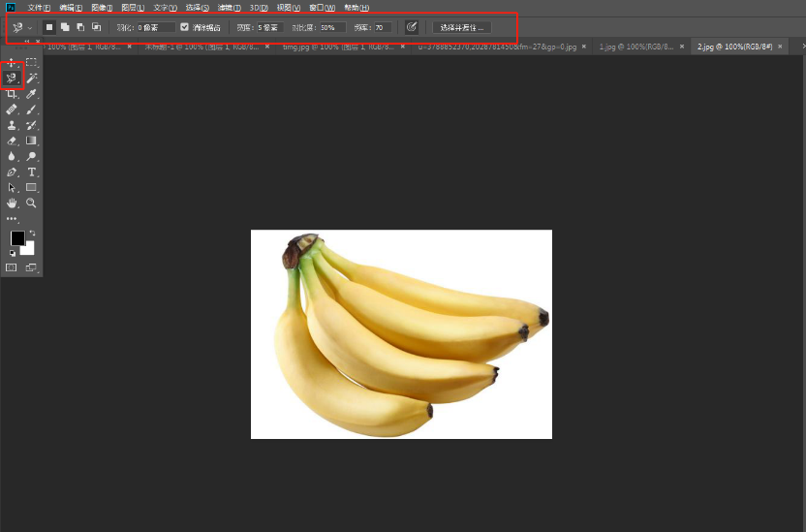Screen dimensions: 806x532
Task: Swap foreground and background colors
Action: pyautogui.click(x=32, y=234)
